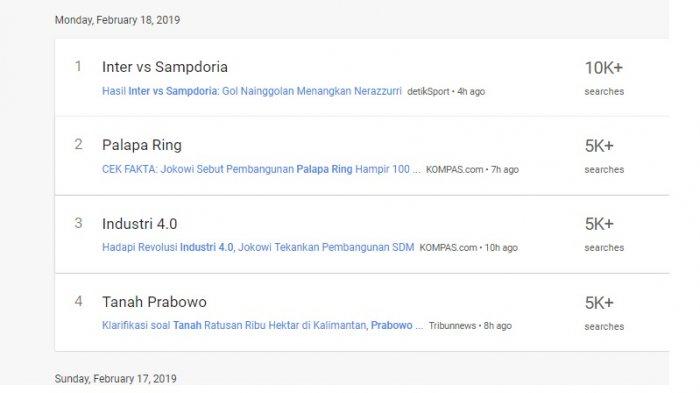Click the Monday, February 18, 2019 heading
This screenshot has width=700, height=393.
[x=117, y=20]
